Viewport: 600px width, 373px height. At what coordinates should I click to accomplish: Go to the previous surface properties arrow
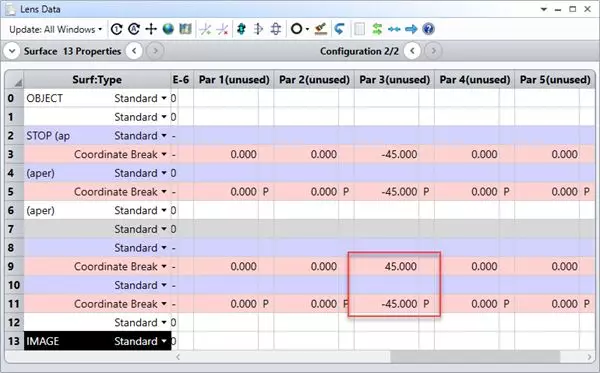(134, 51)
